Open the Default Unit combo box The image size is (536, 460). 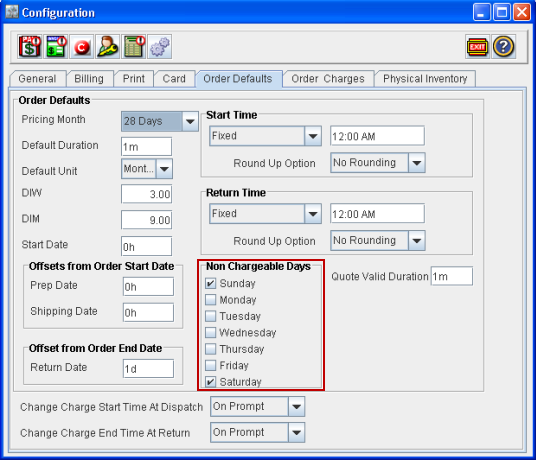click(x=147, y=168)
